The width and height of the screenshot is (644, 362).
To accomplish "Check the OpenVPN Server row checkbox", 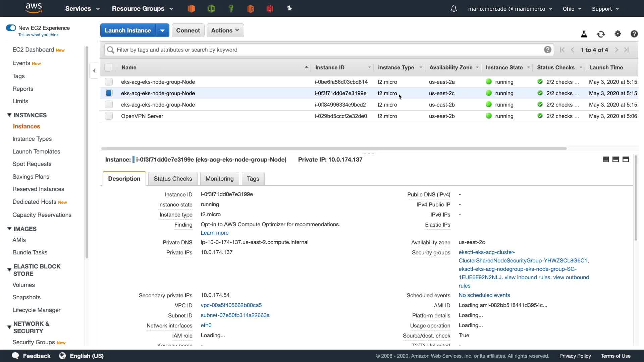I will point(109,116).
